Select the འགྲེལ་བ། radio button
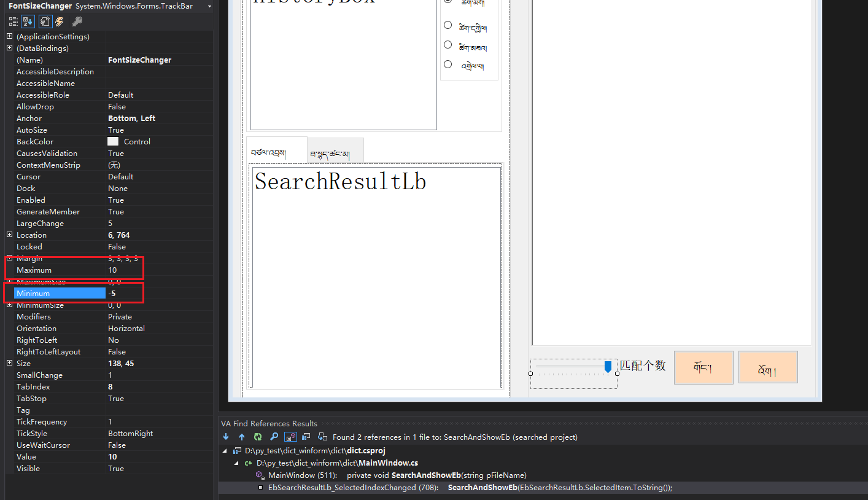The height and width of the screenshot is (500, 868). tap(448, 64)
